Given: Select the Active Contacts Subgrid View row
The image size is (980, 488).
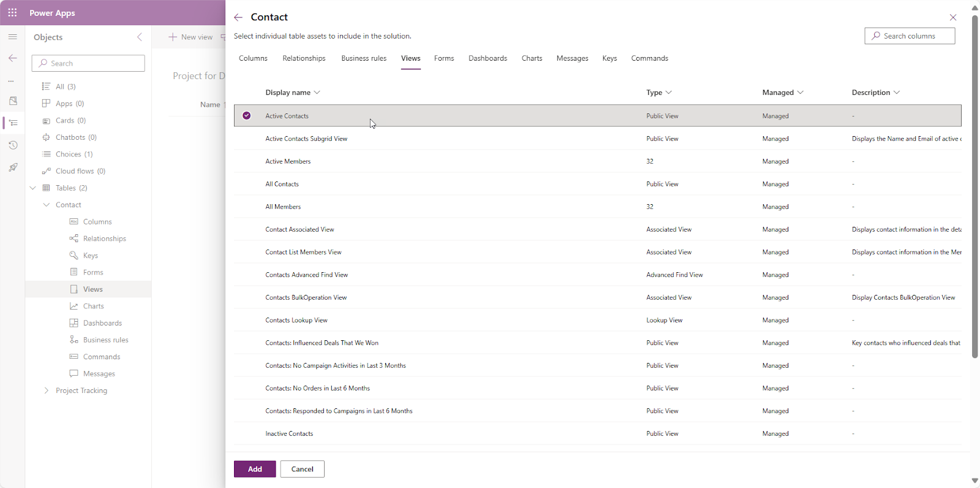Looking at the screenshot, I should 597,139.
